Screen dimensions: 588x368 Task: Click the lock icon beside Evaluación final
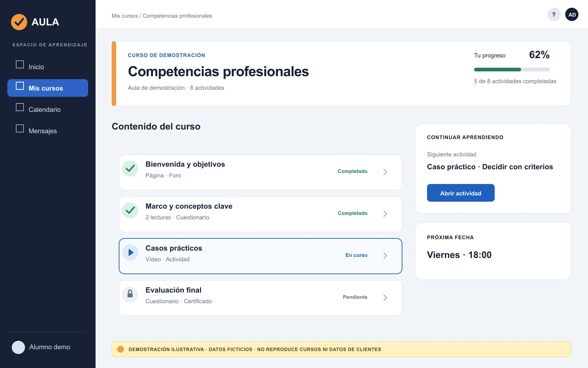(x=130, y=294)
